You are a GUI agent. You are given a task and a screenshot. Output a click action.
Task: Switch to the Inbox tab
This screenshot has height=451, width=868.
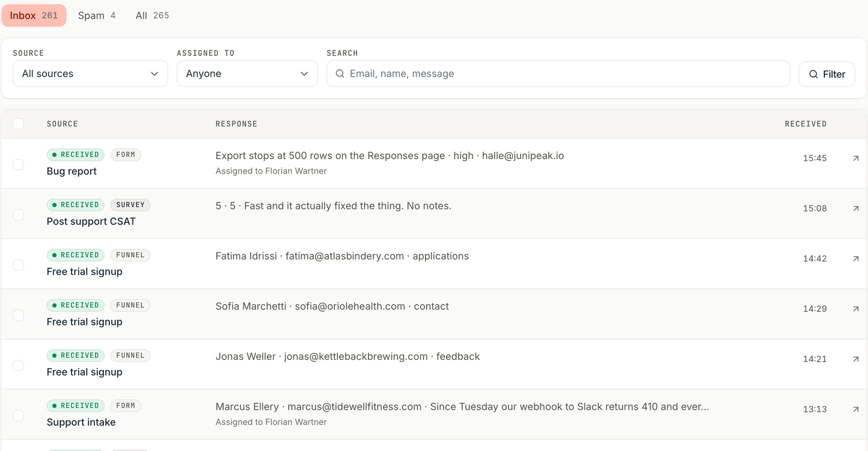(x=34, y=16)
